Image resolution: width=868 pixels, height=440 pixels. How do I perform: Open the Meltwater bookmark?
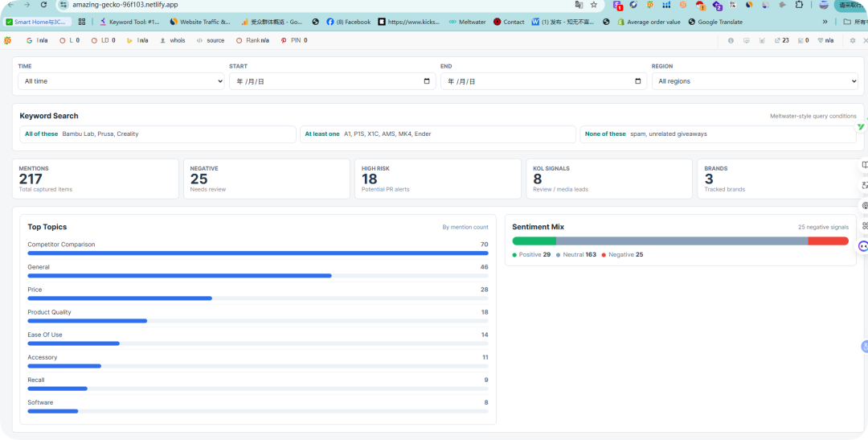tap(467, 22)
